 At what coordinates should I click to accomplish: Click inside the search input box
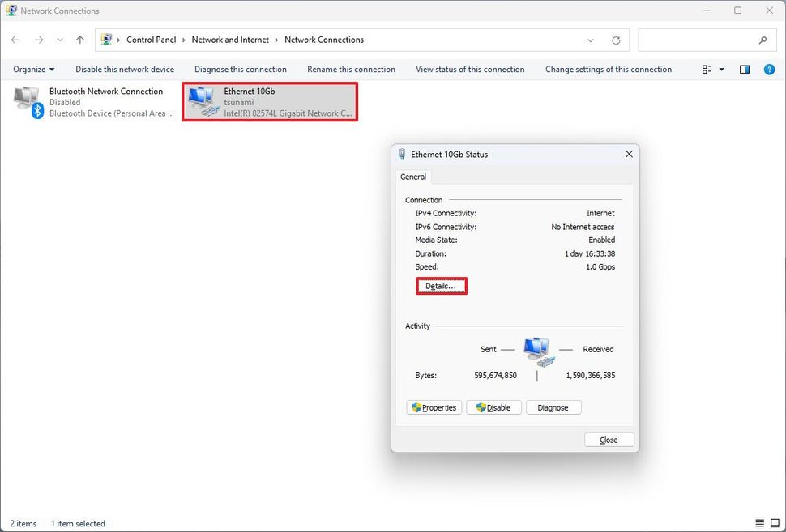click(x=697, y=40)
